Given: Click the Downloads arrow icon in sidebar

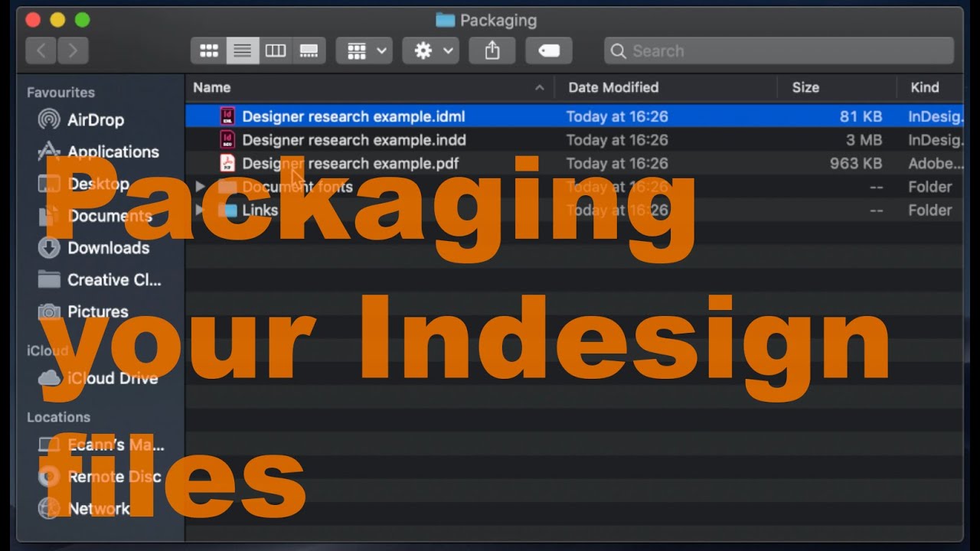Looking at the screenshot, I should (48, 247).
